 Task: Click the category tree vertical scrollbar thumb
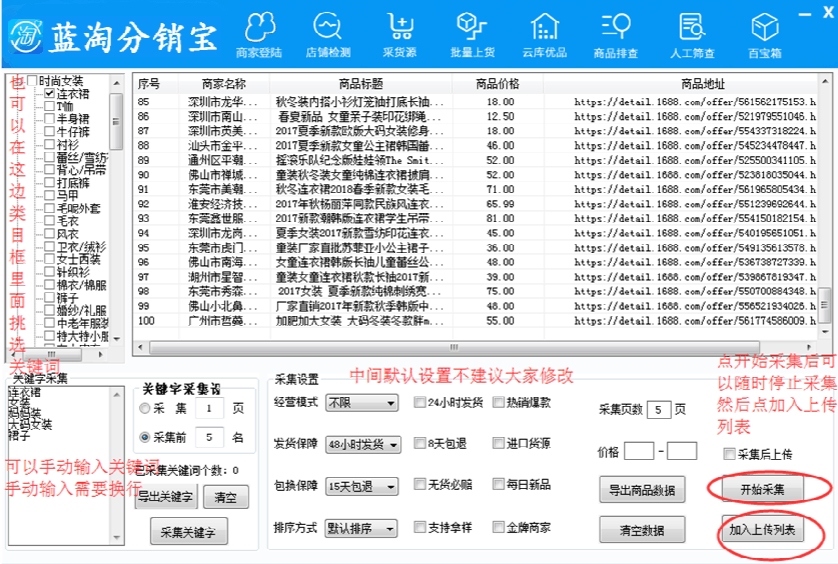point(116,121)
